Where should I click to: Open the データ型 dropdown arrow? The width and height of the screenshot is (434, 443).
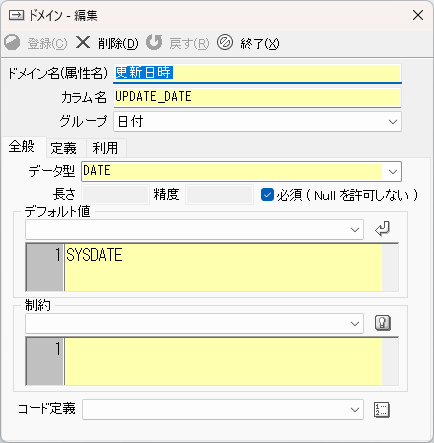tap(393, 172)
